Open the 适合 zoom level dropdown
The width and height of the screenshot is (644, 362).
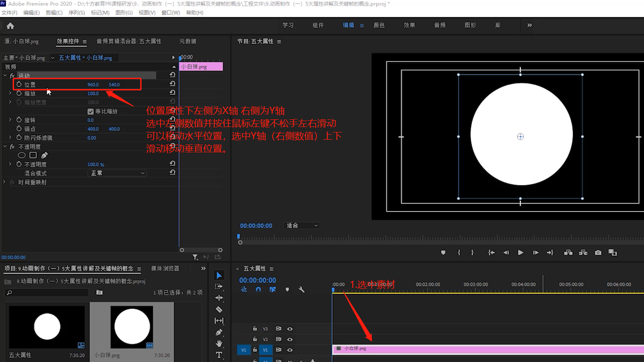pos(301,225)
